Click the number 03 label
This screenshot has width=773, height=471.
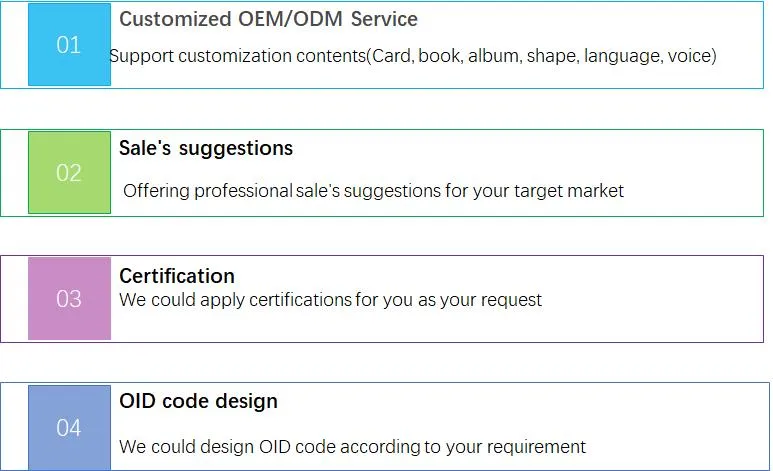(69, 299)
